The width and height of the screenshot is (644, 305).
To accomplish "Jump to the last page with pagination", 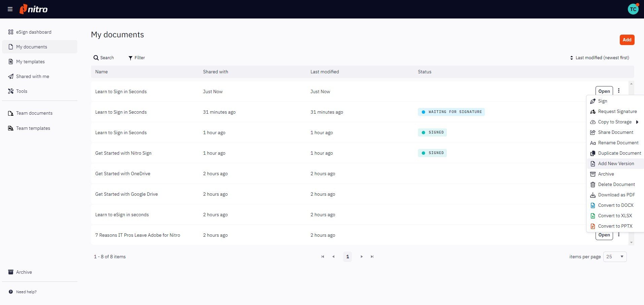I will 372,257.
